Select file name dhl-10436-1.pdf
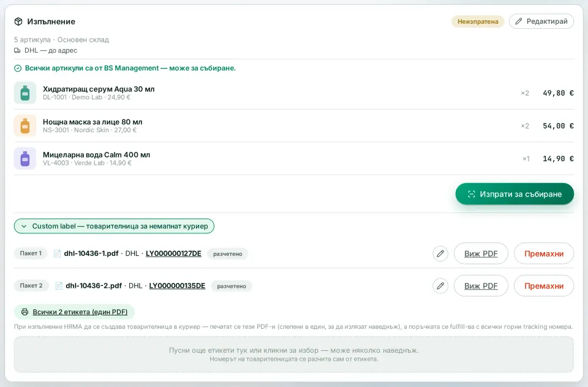The image size is (588, 387). point(91,254)
